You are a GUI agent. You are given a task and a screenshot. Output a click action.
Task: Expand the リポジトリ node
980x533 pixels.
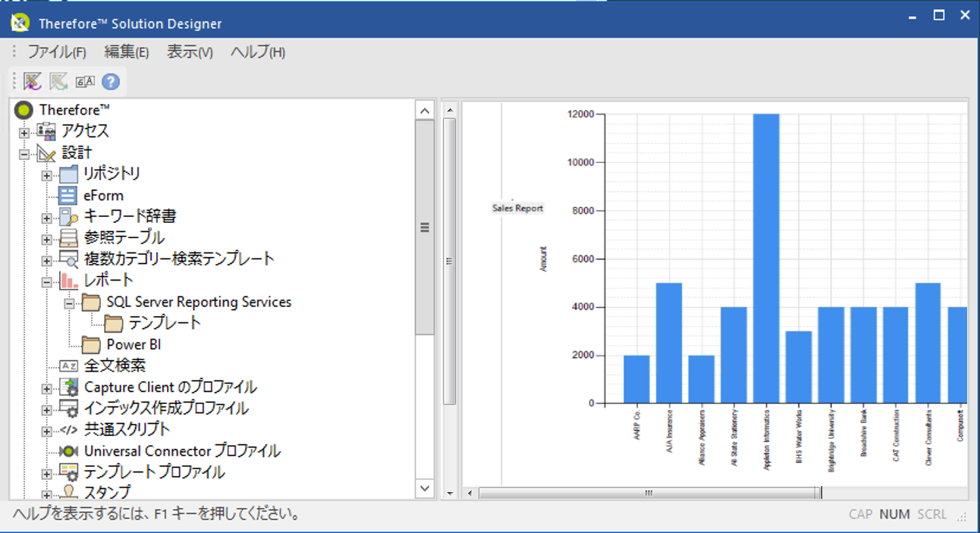tap(46, 176)
